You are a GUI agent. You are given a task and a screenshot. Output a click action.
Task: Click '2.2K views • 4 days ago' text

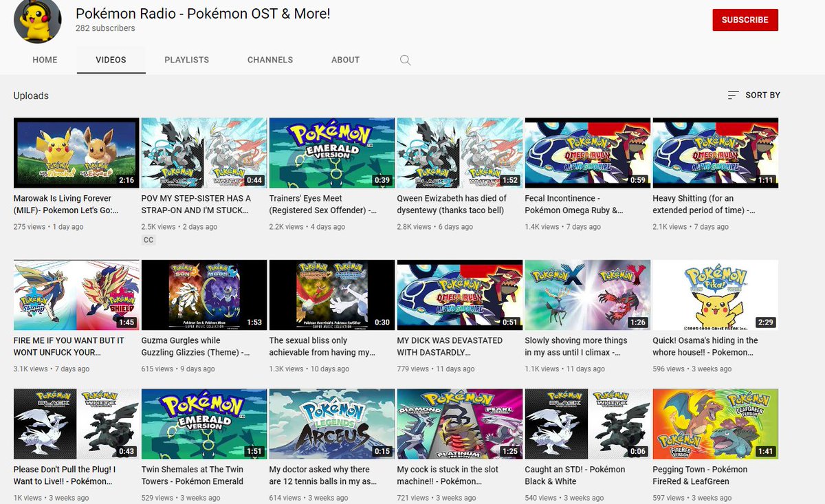(307, 227)
